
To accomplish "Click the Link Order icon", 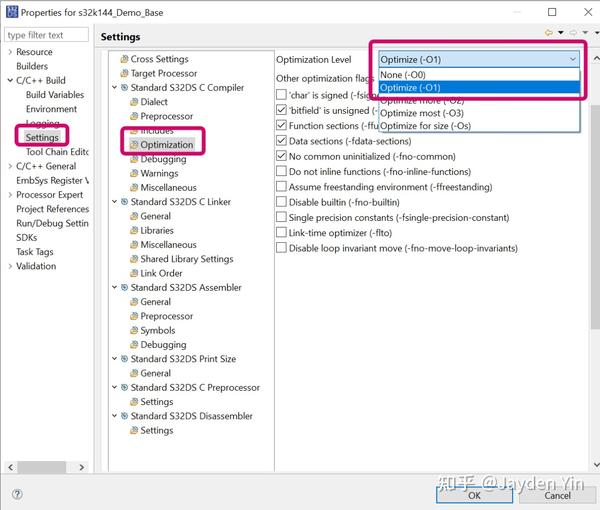I will (x=134, y=273).
